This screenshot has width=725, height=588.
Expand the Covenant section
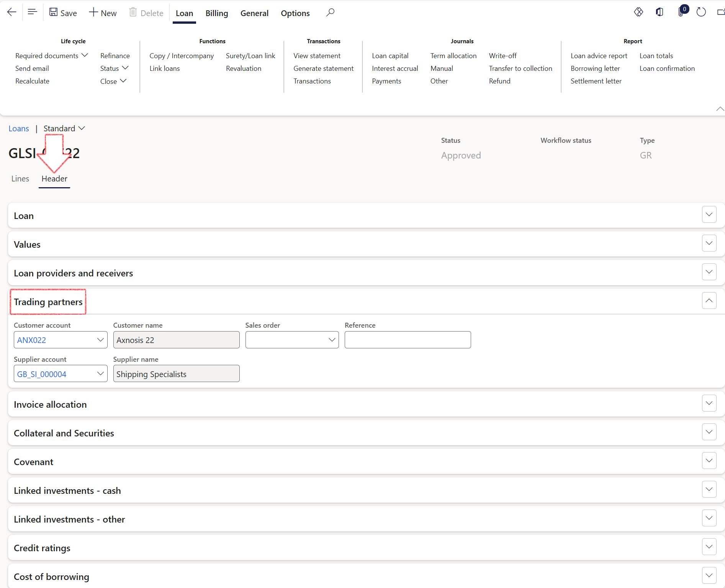point(709,461)
